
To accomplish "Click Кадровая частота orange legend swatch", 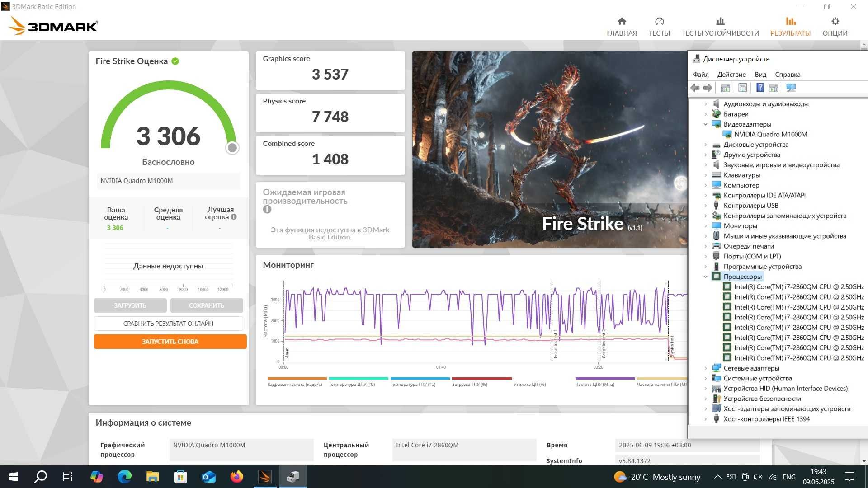I will click(x=297, y=378).
